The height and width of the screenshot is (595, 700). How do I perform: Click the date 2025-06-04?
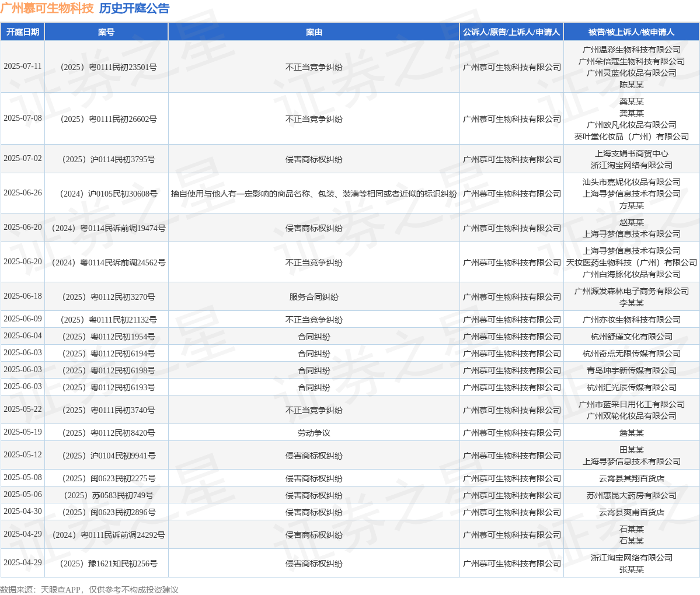coord(23,335)
